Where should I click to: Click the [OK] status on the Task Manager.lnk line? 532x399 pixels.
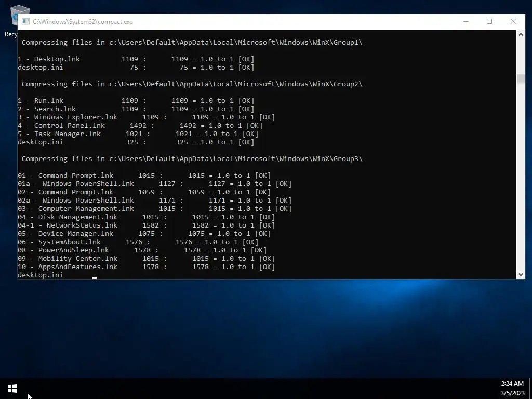(x=250, y=134)
